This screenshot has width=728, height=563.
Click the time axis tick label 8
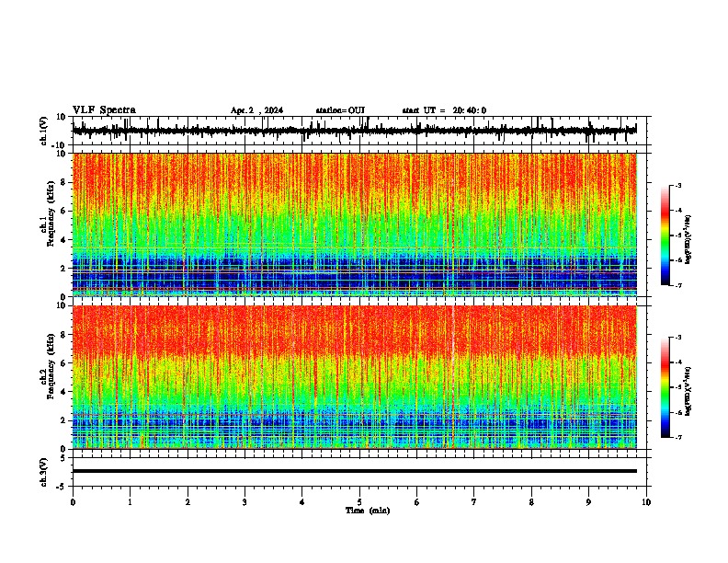tap(531, 502)
